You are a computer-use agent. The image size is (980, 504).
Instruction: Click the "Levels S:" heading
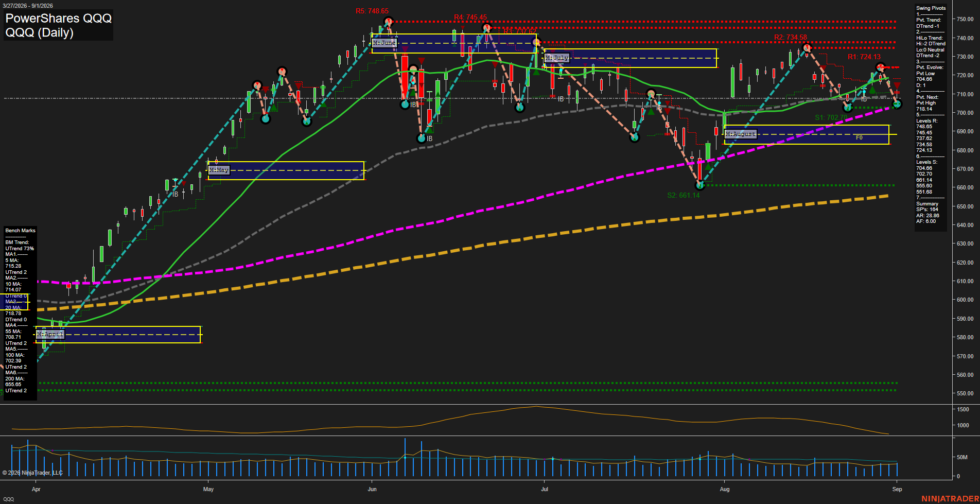pos(926,162)
